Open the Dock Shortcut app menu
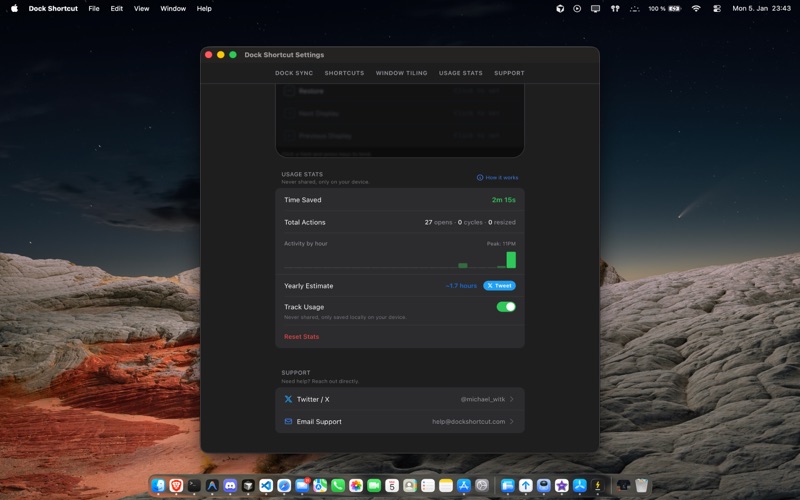Image resolution: width=800 pixels, height=500 pixels. coord(53,9)
